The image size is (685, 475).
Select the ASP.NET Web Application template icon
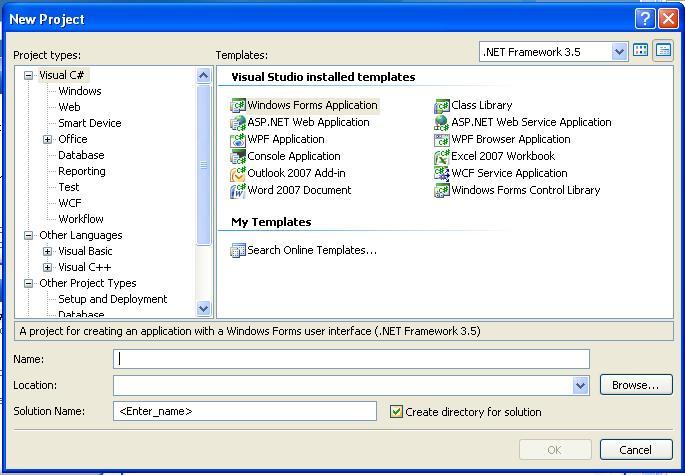(238, 122)
